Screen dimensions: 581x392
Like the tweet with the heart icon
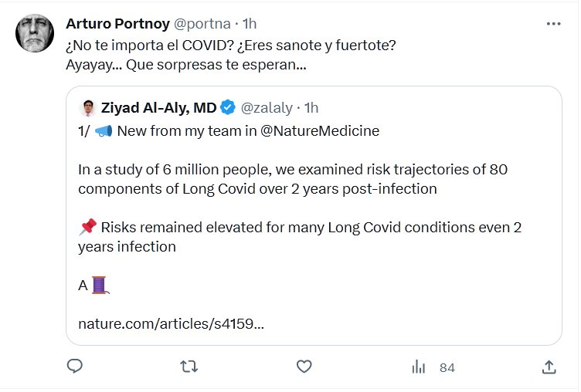click(x=304, y=367)
